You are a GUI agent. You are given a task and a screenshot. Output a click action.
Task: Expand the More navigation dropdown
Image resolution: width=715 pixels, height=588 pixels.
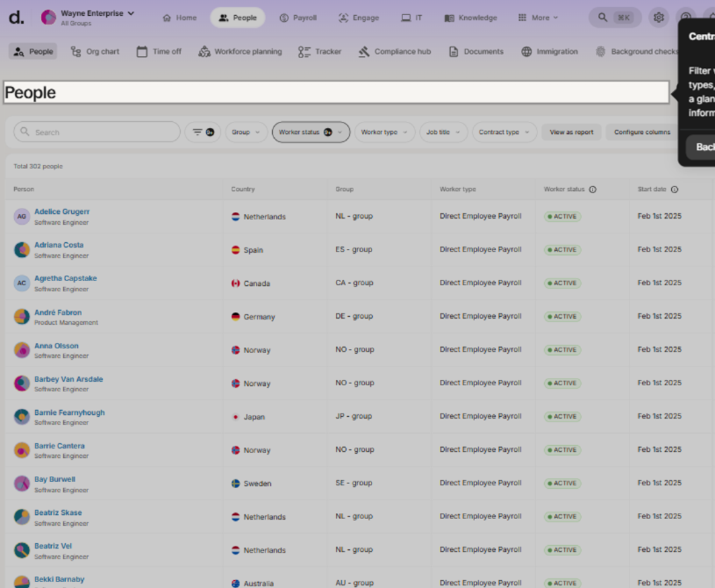[537, 18]
